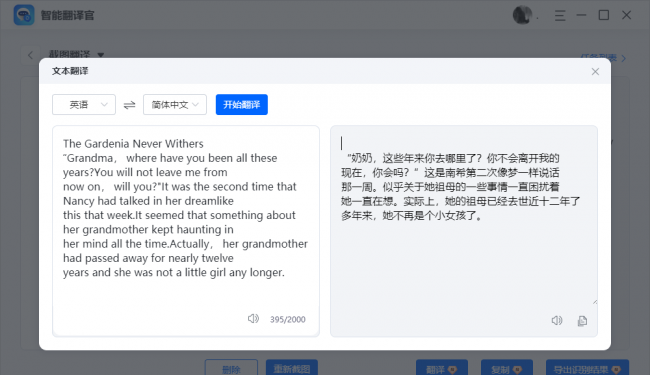Maximize the 智能翻译官 window

pyautogui.click(x=604, y=15)
